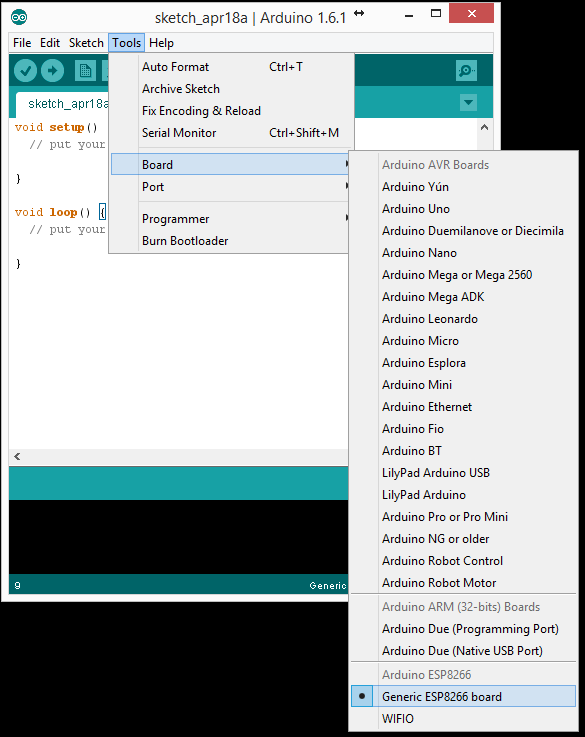Click Burn Bootloader menu entry
The image size is (585, 737).
click(230, 241)
